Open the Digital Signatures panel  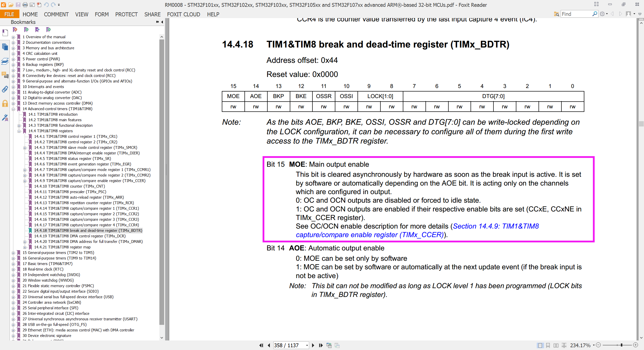pyautogui.click(x=5, y=117)
